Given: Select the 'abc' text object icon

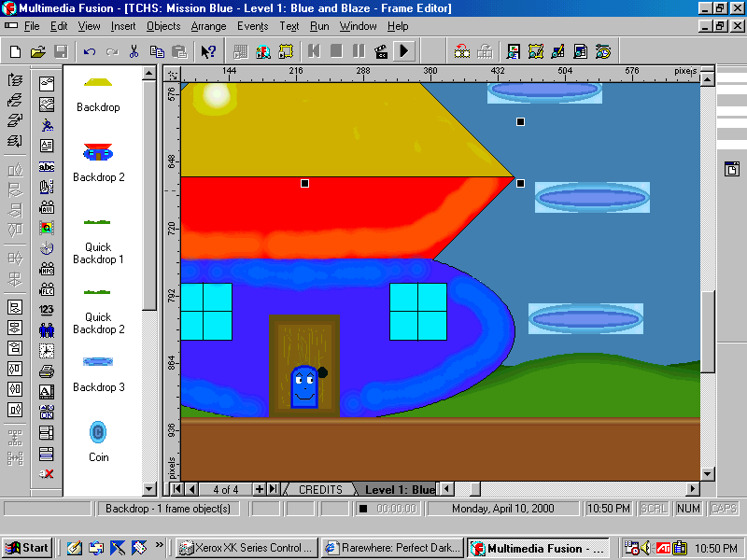Looking at the screenshot, I should [47, 167].
